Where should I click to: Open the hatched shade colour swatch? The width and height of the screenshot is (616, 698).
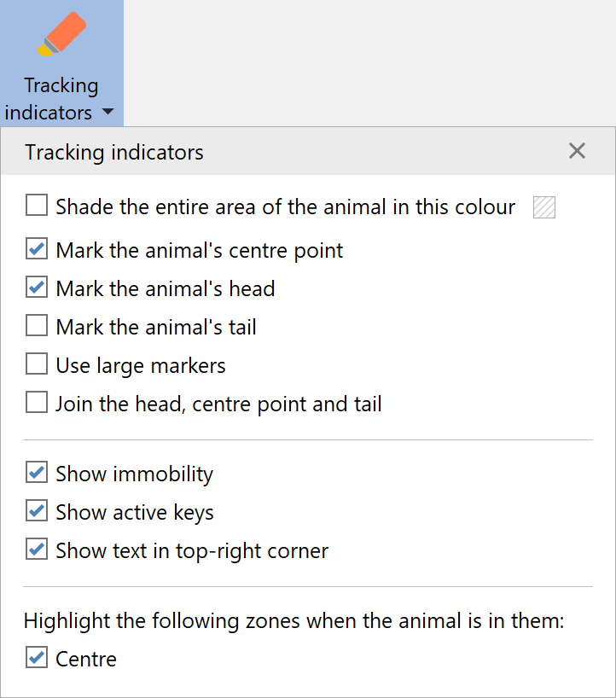click(x=544, y=207)
